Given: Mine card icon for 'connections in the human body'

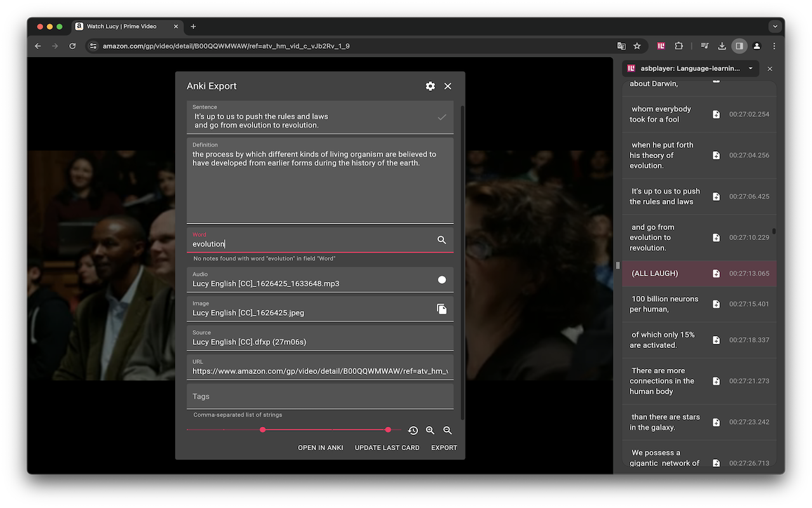Looking at the screenshot, I should tap(716, 381).
